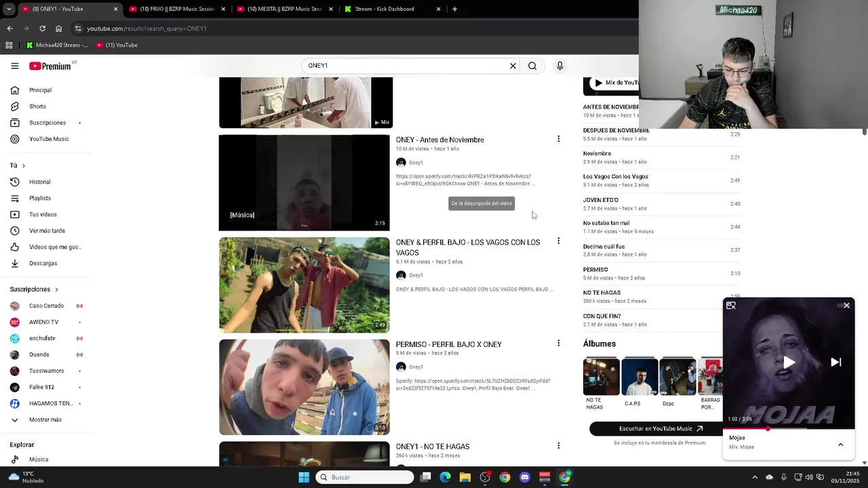868x488 pixels.
Task: Open the YouTube bookmark in bookmarks bar
Action: tap(117, 45)
